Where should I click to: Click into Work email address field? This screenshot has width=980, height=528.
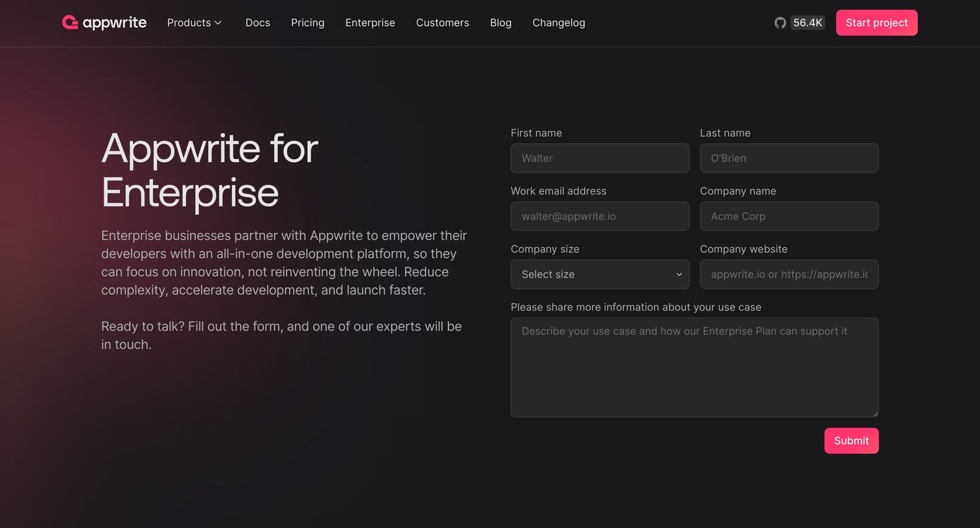pos(600,216)
